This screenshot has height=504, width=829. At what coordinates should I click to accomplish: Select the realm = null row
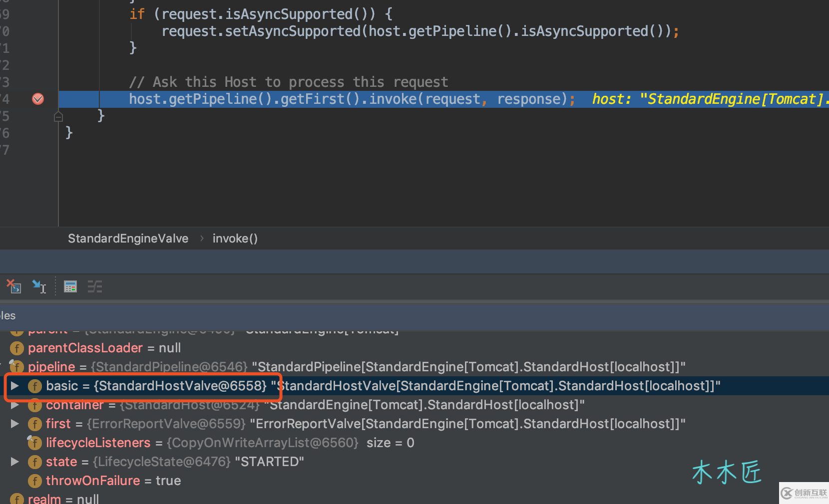tap(414, 499)
